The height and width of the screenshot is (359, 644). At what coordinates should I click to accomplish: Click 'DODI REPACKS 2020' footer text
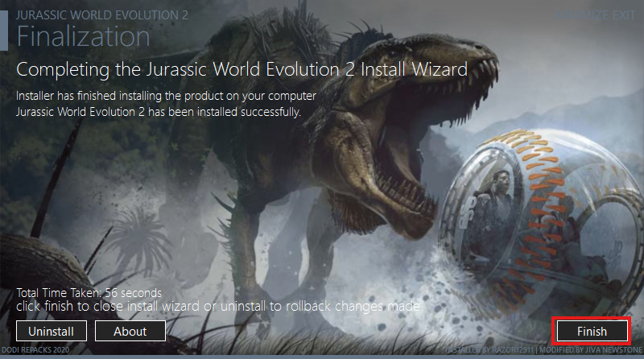pyautogui.click(x=35, y=350)
